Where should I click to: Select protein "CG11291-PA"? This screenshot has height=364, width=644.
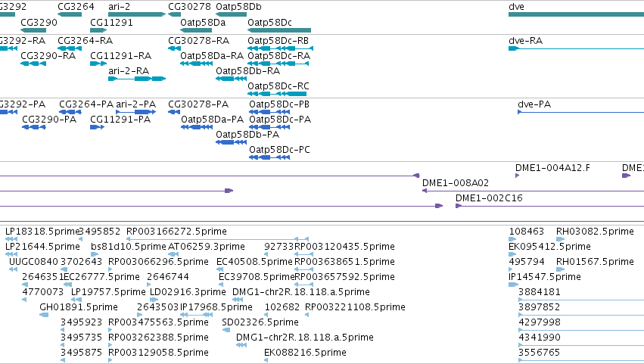[x=120, y=120]
